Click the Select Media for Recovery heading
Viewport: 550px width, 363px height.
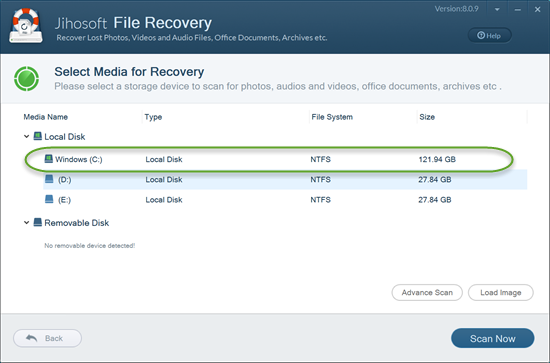click(x=129, y=72)
